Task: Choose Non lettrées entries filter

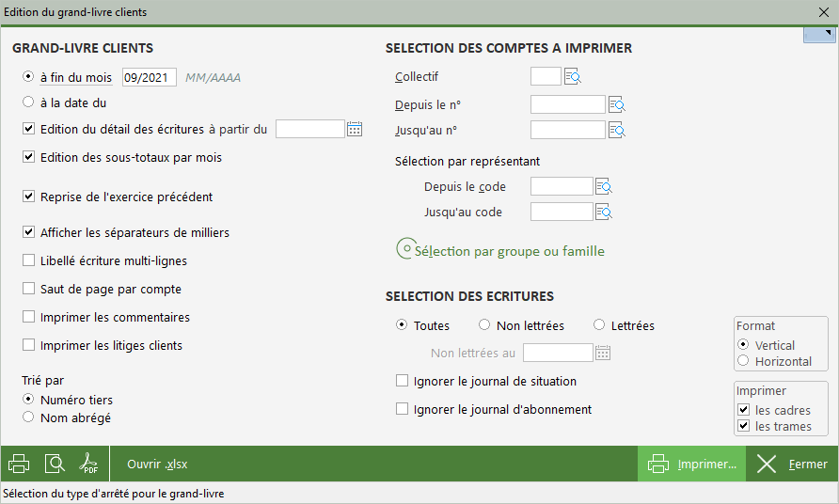Action: coord(484,325)
